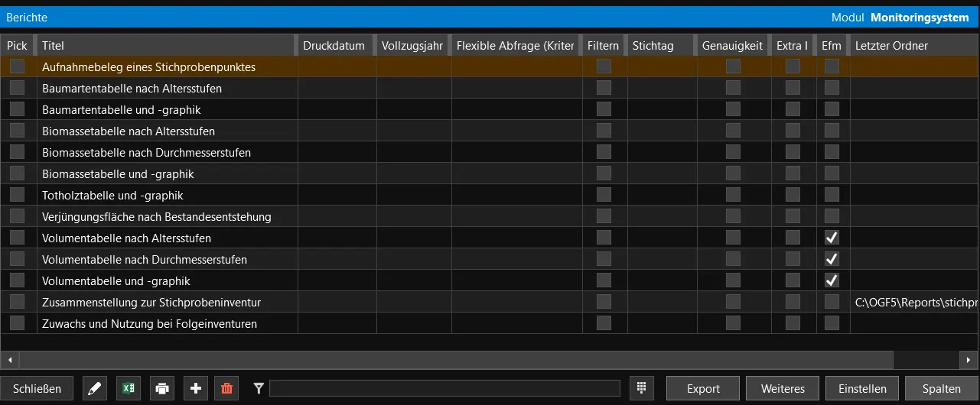Image resolution: width=980 pixels, height=405 pixels.
Task: Click the Excel export icon
Action: [x=129, y=389]
